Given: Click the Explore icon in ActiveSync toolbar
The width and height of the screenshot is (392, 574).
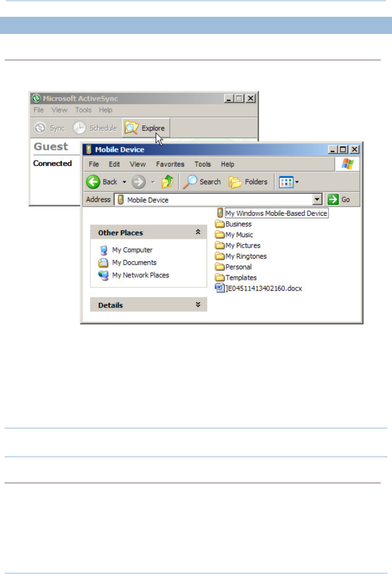Looking at the screenshot, I should pos(132,128).
